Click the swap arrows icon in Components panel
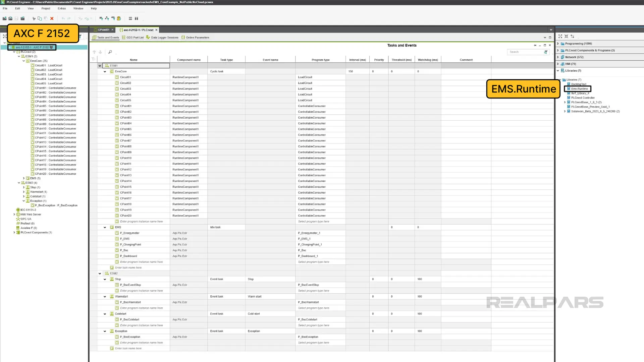The height and width of the screenshot is (362, 644). point(572,36)
